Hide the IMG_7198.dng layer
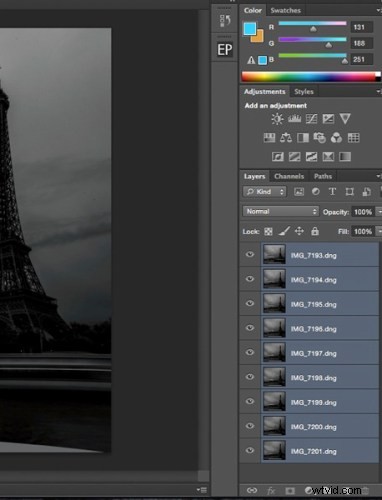 (x=250, y=377)
